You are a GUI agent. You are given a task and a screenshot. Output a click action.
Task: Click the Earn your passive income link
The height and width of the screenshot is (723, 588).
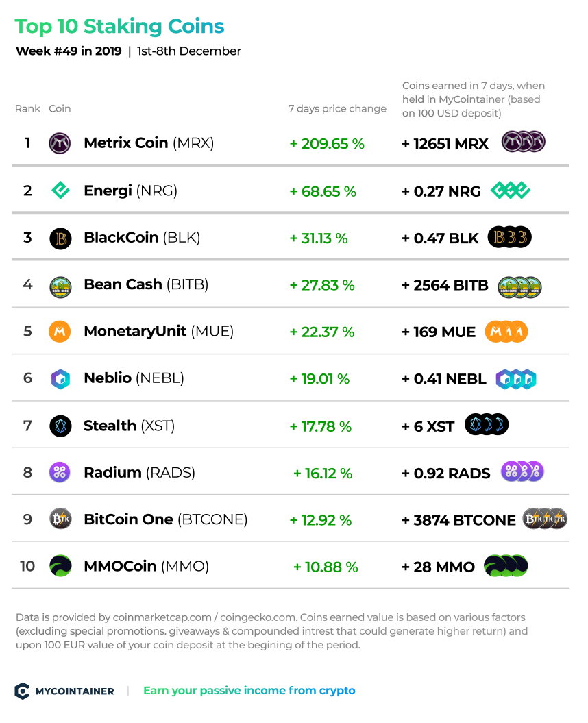point(249,690)
